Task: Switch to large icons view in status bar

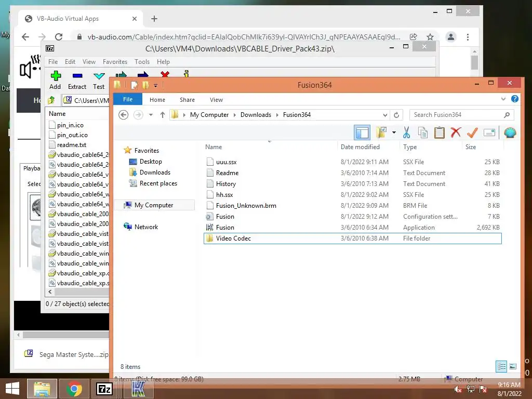Action: point(513,366)
